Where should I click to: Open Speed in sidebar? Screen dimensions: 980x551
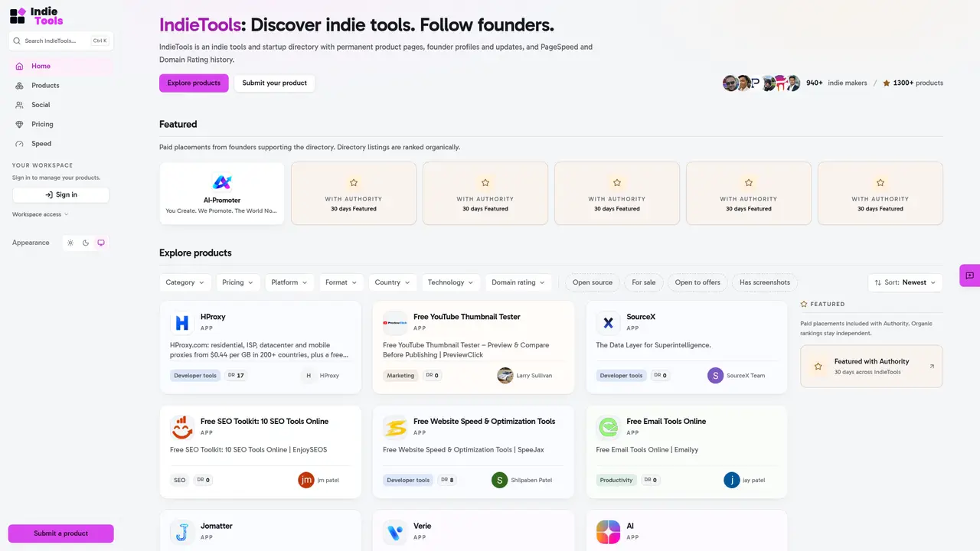pyautogui.click(x=61, y=144)
